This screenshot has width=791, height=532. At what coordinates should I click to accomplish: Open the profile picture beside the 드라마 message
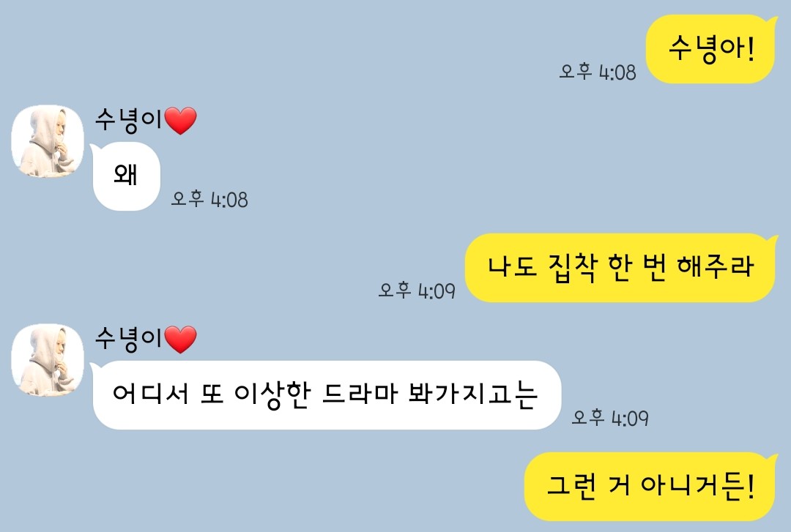tap(48, 359)
